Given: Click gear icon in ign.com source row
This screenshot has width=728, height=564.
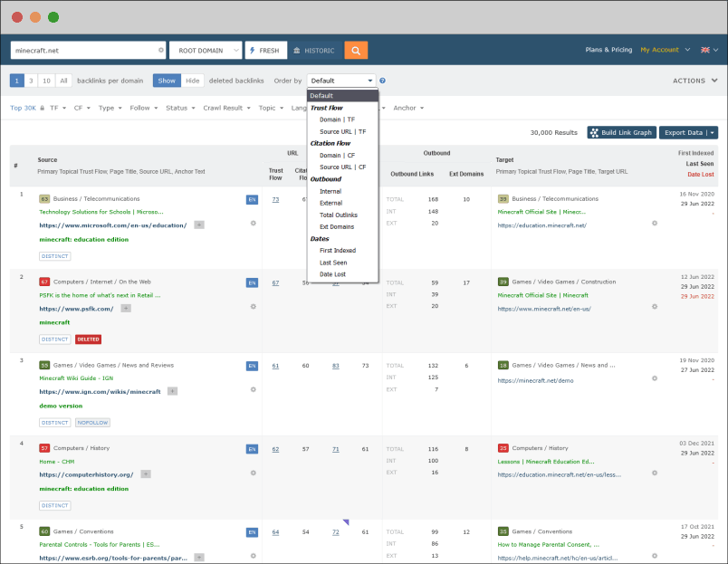Looking at the screenshot, I should [x=253, y=389].
